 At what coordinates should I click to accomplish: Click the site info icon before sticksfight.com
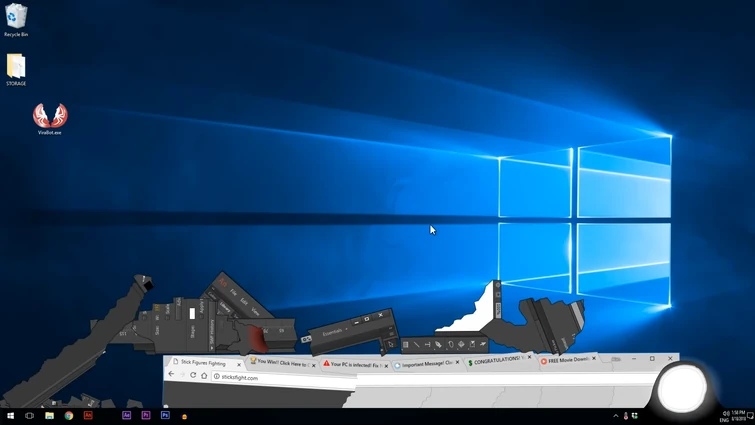[x=217, y=376]
